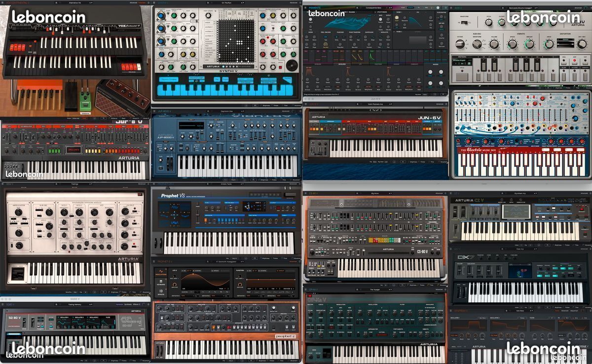The width and height of the screenshot is (592, 364).
Task: Click the Sub Osc Octave knob in Acid V
Action: (460, 44)
